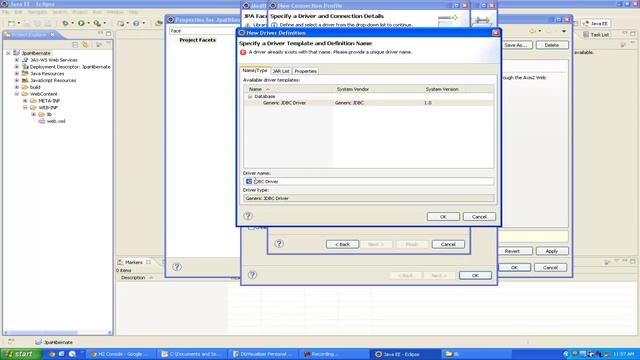
Task: Switch to DbVisualizer Personal taskbar item
Action: 264,354
